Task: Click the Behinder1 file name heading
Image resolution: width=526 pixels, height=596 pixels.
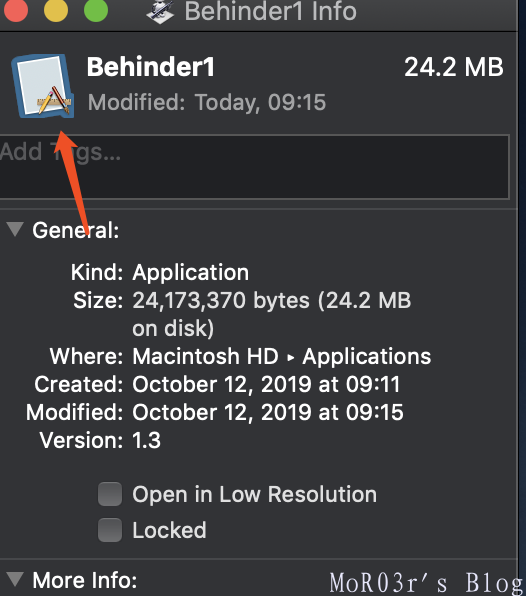Action: pos(151,67)
